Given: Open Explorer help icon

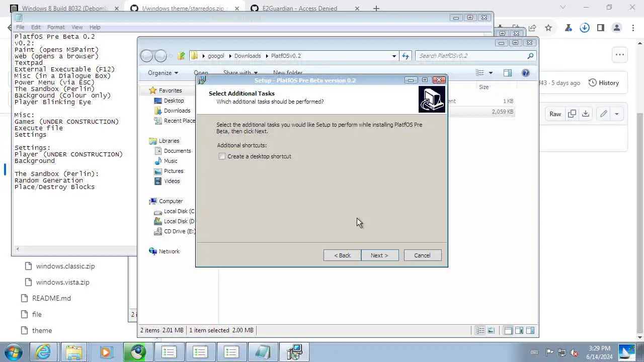Looking at the screenshot, I should point(526,73).
